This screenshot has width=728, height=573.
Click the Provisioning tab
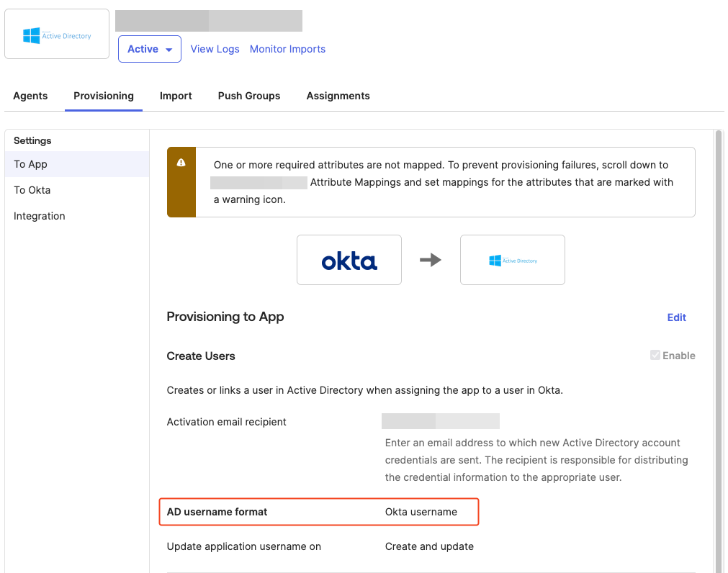point(103,96)
